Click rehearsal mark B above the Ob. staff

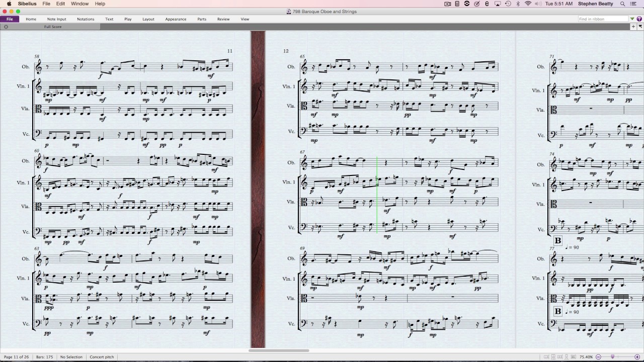pos(557,241)
